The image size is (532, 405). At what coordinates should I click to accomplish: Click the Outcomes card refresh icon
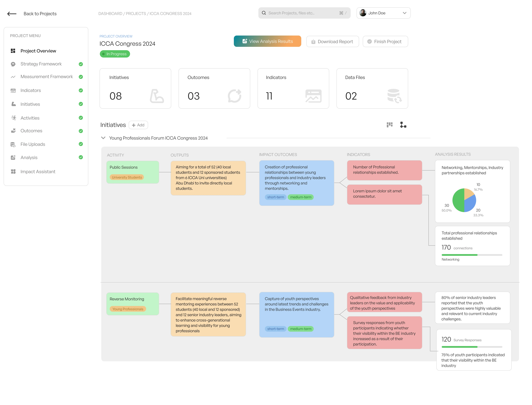(x=235, y=96)
